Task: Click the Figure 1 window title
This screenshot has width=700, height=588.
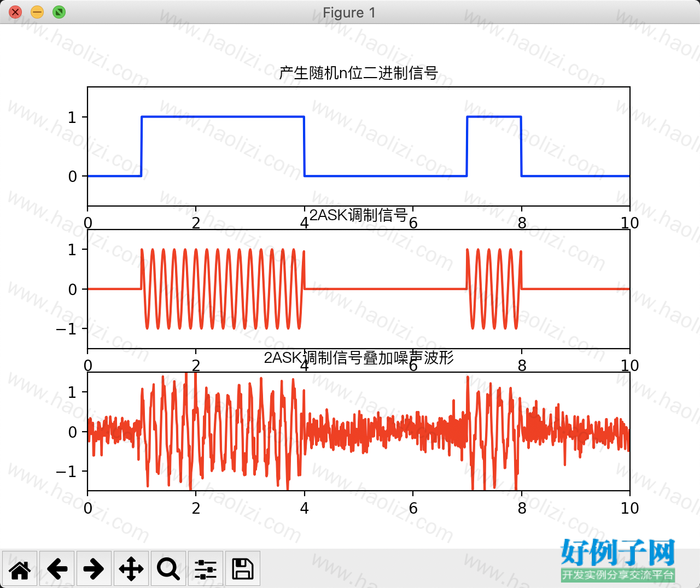Action: tap(349, 13)
